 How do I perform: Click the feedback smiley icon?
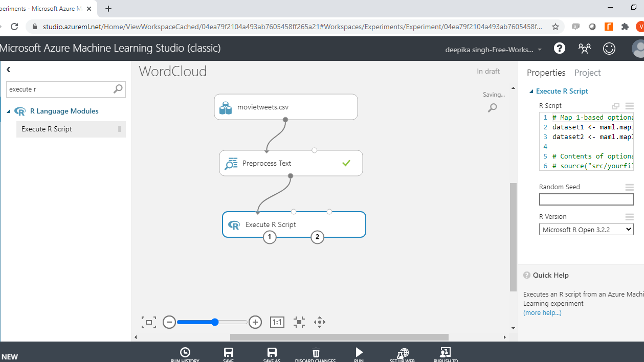pos(609,48)
